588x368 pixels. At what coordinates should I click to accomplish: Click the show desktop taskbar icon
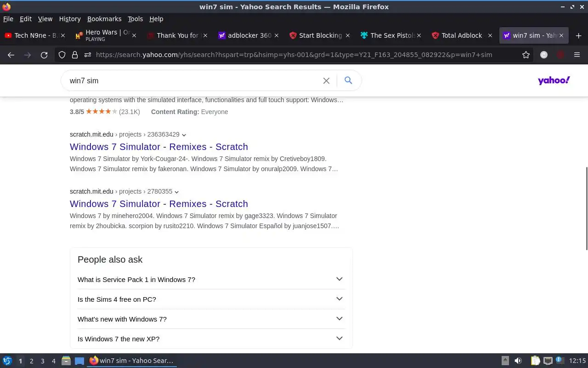79,361
